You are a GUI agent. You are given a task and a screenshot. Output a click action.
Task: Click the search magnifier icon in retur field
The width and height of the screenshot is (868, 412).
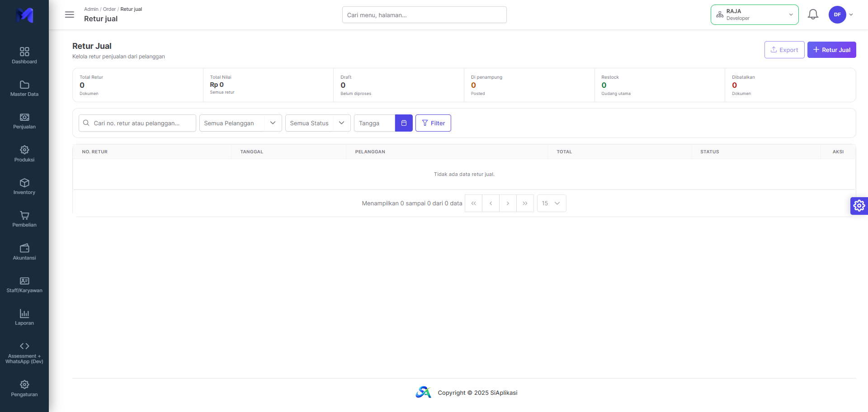[86, 123]
